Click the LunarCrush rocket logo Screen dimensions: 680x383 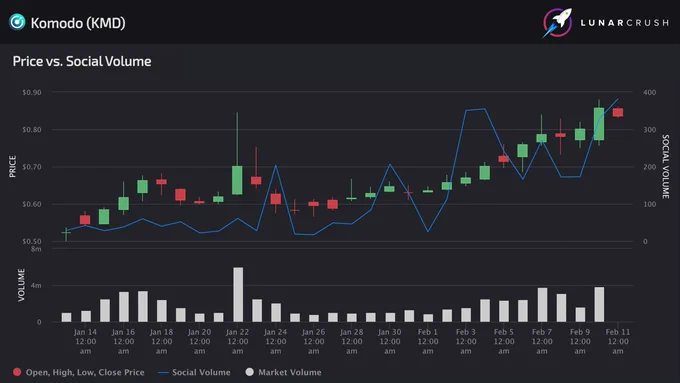pyautogui.click(x=557, y=23)
